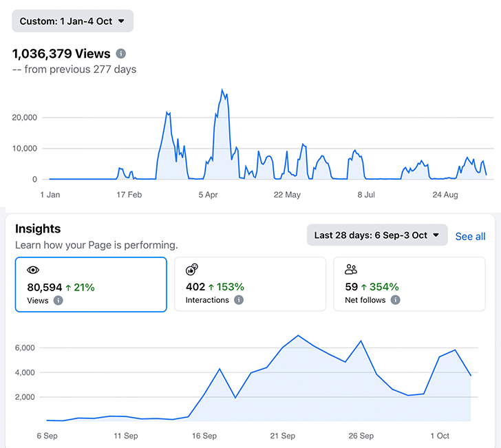Open the See all insights link

[x=470, y=236]
